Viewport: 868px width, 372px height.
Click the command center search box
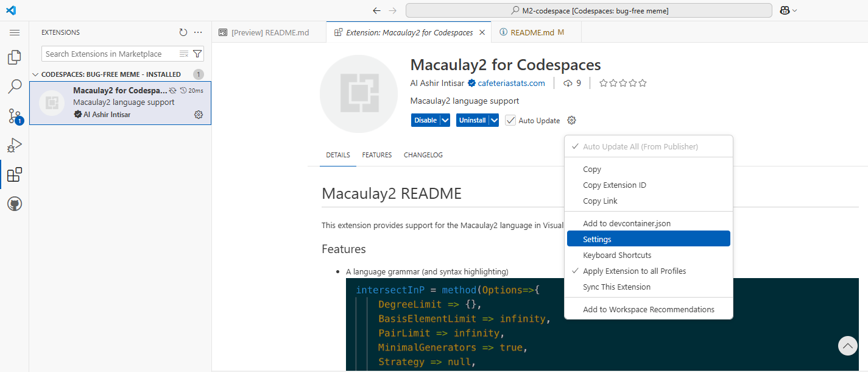click(589, 10)
